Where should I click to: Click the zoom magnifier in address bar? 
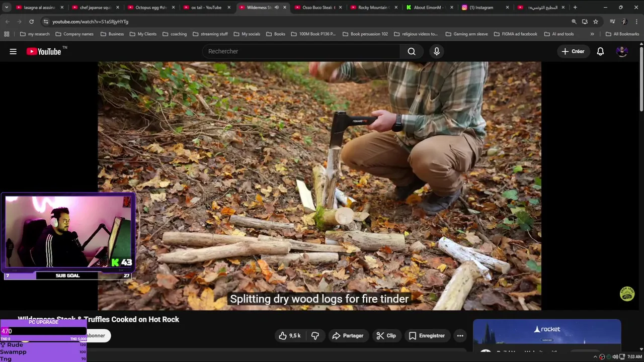pyautogui.click(x=574, y=22)
